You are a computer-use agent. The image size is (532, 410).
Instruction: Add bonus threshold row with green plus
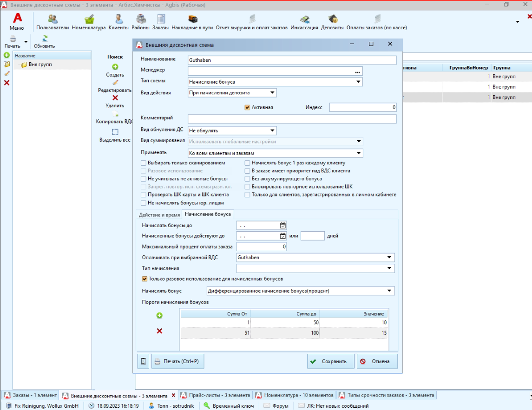pos(159,316)
